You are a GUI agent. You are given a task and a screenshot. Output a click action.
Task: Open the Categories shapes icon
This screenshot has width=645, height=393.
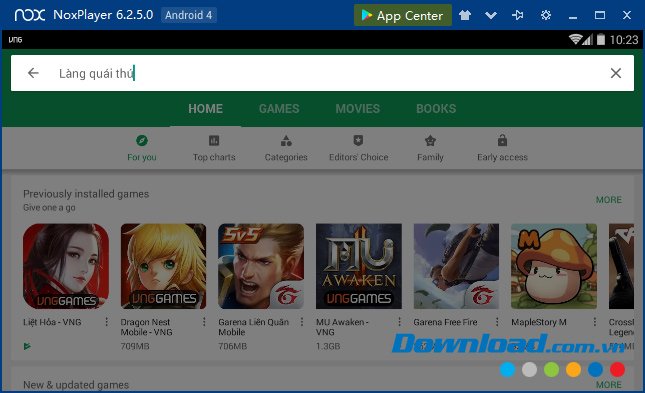point(286,141)
